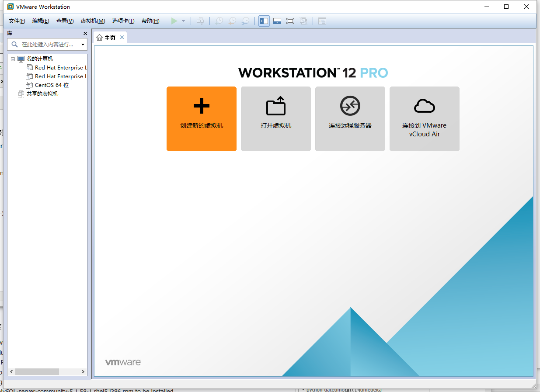The height and width of the screenshot is (392, 540).
Task: Click the 创建新的虚拟机 orange tile
Action: 202,119
